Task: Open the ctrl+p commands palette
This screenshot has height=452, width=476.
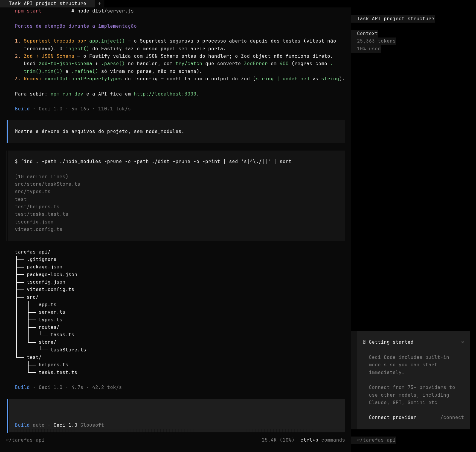Action: [322, 440]
